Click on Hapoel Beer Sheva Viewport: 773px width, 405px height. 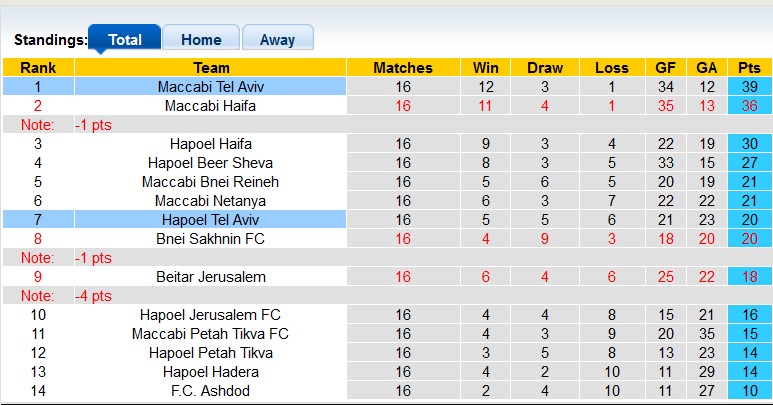[210, 163]
